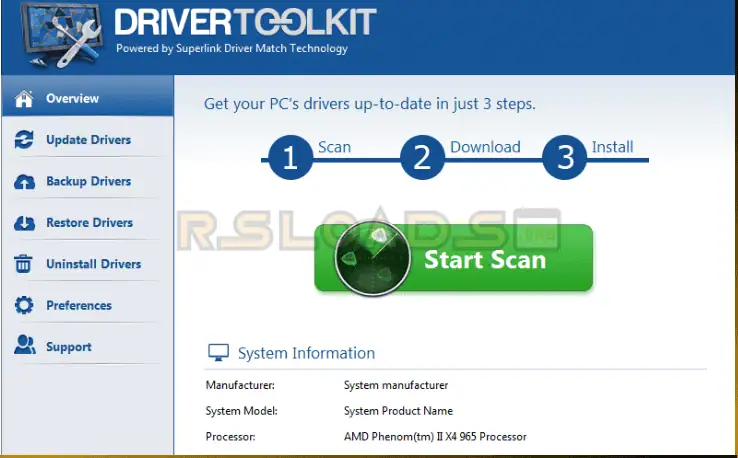Click the Download step label
Image resolution: width=738 pixels, height=458 pixels.
tap(485, 147)
